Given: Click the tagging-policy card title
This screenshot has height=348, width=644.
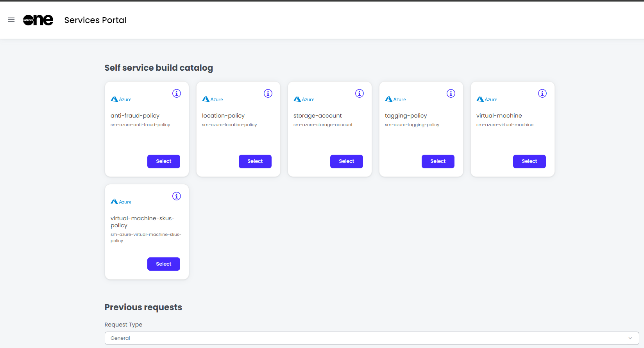Looking at the screenshot, I should (406, 116).
